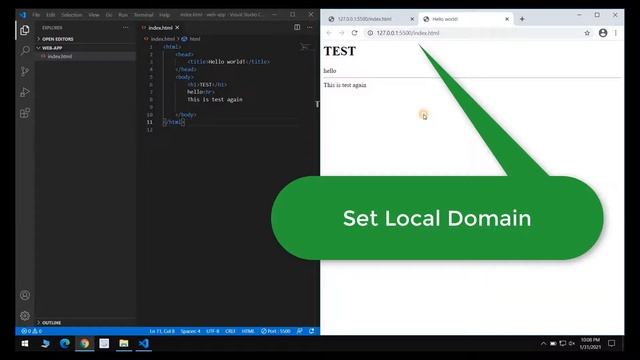Select index.html in the Explorer tree
640x360 pixels.
click(85, 56)
